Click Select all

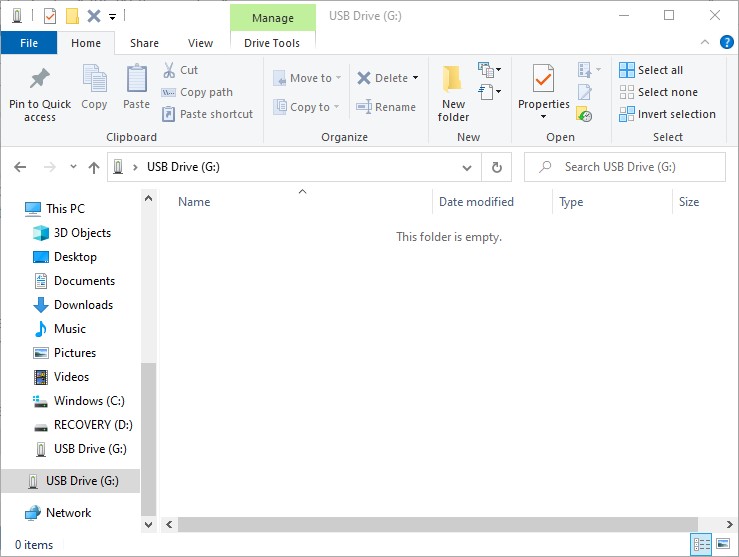click(650, 70)
